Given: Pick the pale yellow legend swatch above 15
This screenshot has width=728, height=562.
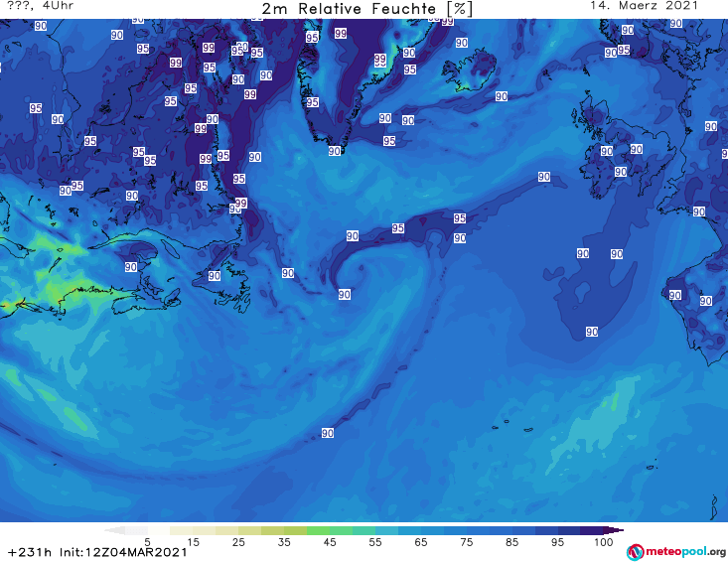Looking at the screenshot, I should tap(182, 530).
